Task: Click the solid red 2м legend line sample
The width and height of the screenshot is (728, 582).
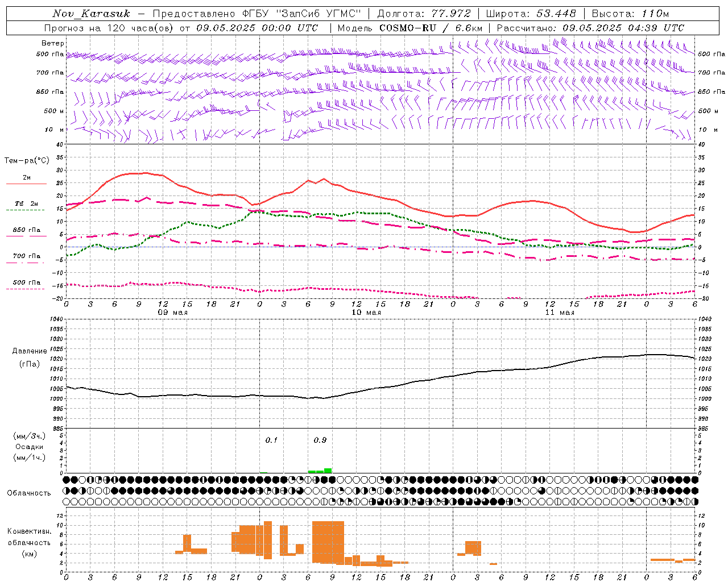Action: (x=26, y=184)
